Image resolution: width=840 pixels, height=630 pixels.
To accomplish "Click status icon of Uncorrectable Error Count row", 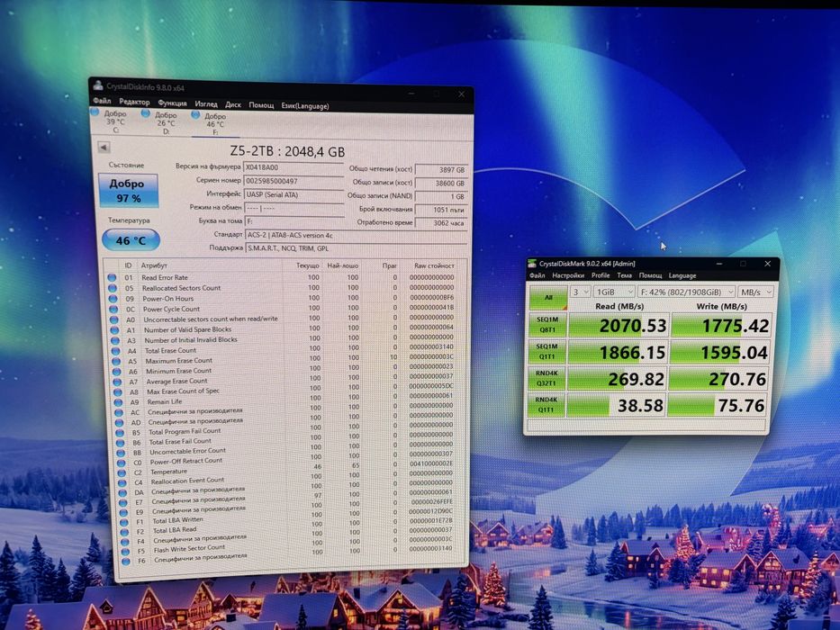I will point(122,454).
